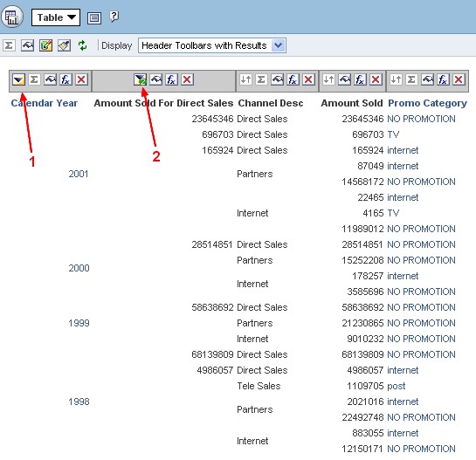The height and width of the screenshot is (460, 476).
Task: Select the amount cell '22465'
Action: click(370, 197)
